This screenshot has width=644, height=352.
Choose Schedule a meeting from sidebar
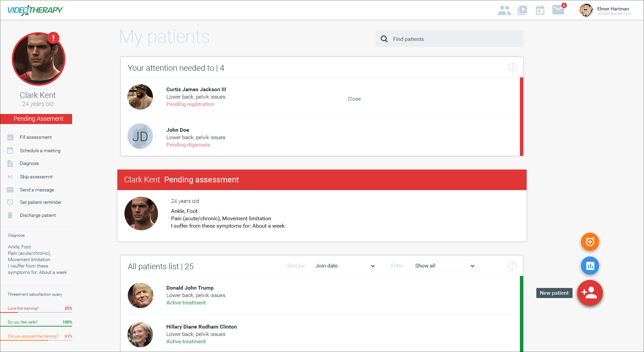(40, 151)
